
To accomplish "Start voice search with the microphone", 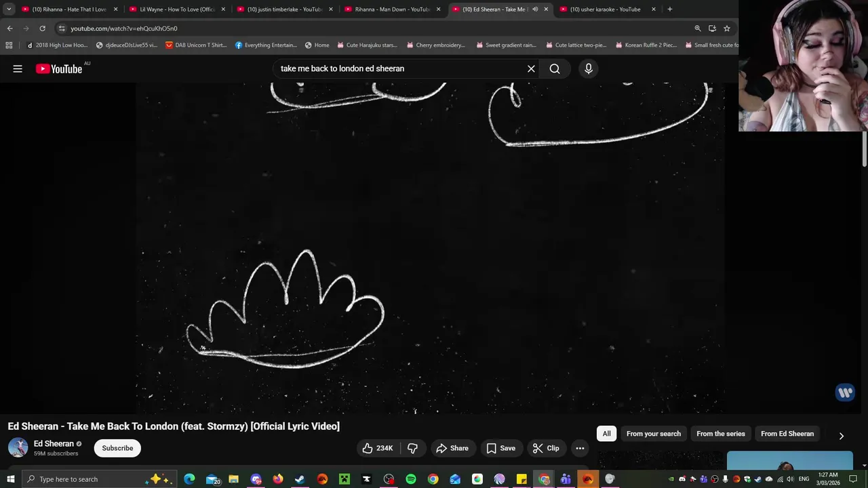I will click(589, 68).
